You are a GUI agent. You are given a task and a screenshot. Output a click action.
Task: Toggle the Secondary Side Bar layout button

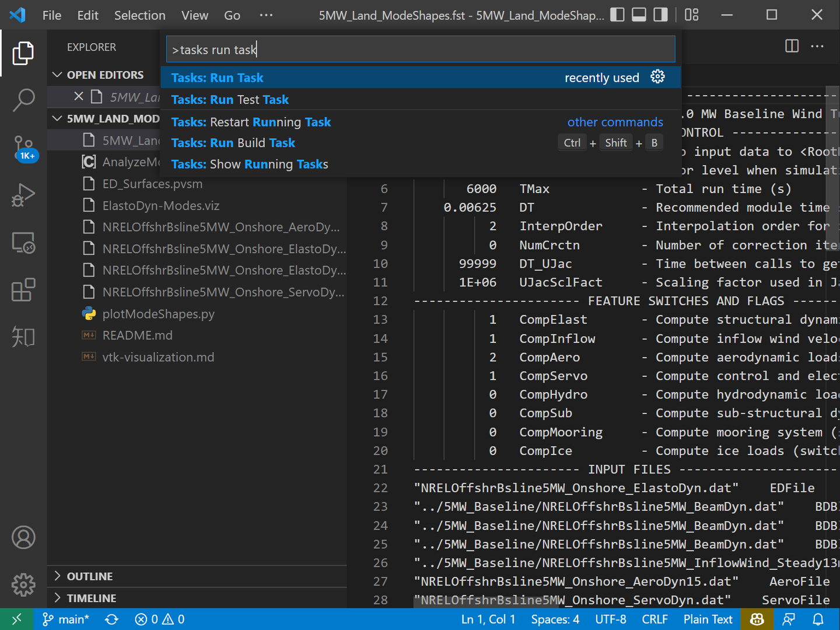click(660, 15)
